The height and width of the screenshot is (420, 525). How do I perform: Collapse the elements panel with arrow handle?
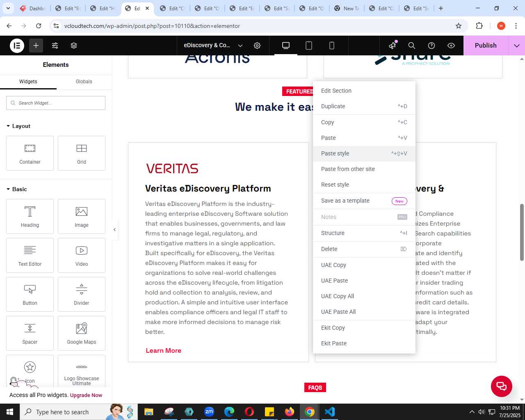point(114,230)
